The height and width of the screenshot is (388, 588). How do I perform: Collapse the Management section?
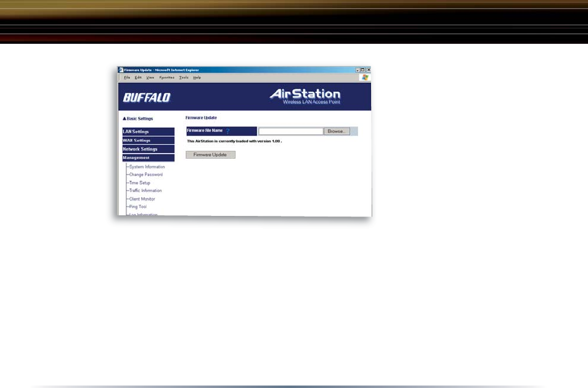[148, 157]
